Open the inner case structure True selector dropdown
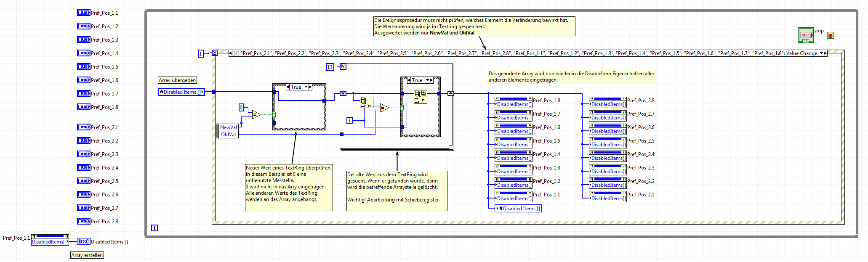The height and width of the screenshot is (262, 868). pos(427,80)
